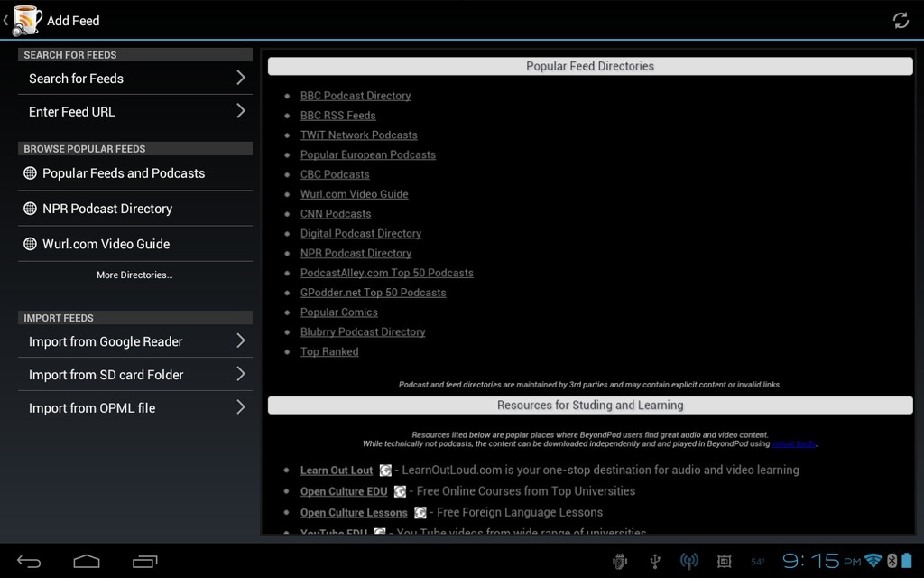Select Popular Feeds and Podcasts
This screenshot has width=924, height=578.
(135, 173)
